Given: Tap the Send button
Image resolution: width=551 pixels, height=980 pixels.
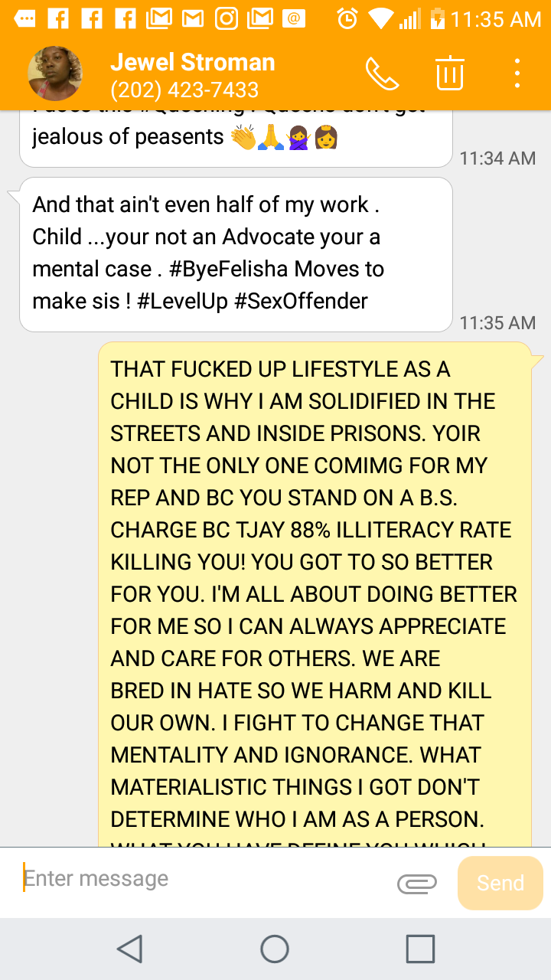Looking at the screenshot, I should (500, 883).
